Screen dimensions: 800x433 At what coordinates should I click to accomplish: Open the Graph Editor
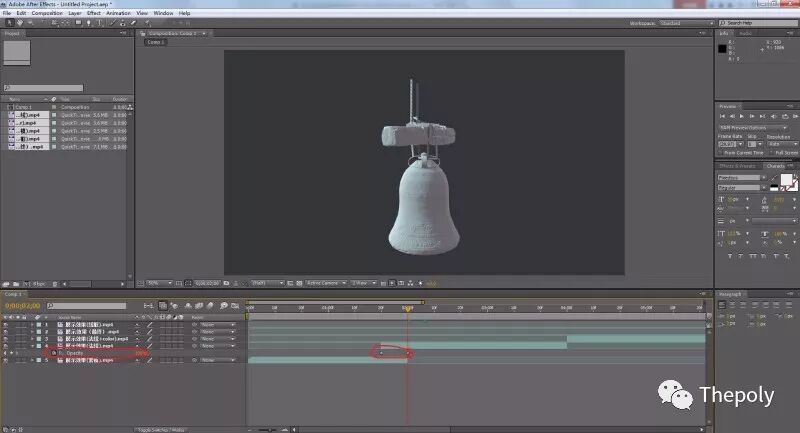point(235,306)
